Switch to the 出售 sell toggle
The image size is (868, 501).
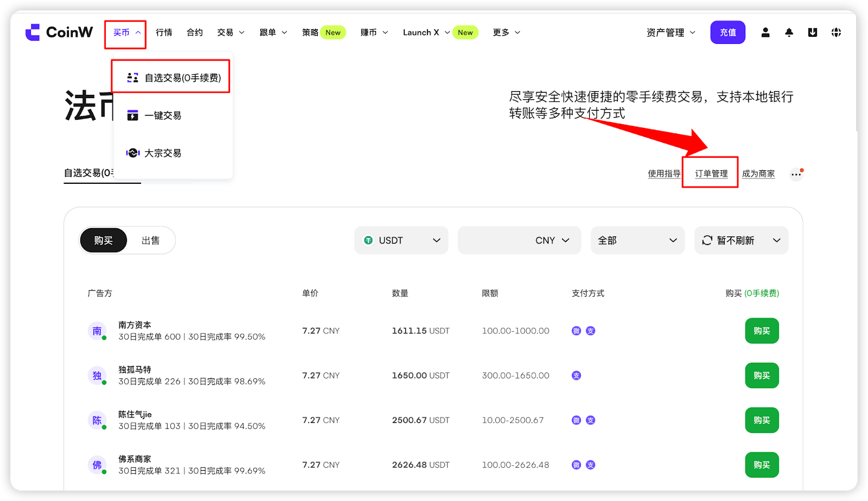coord(151,240)
